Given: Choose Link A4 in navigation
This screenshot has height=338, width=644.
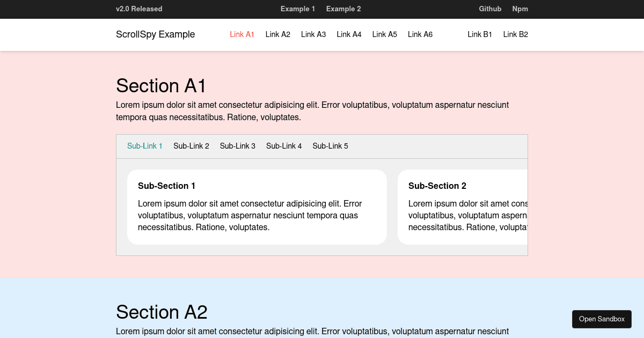Looking at the screenshot, I should click(349, 34).
